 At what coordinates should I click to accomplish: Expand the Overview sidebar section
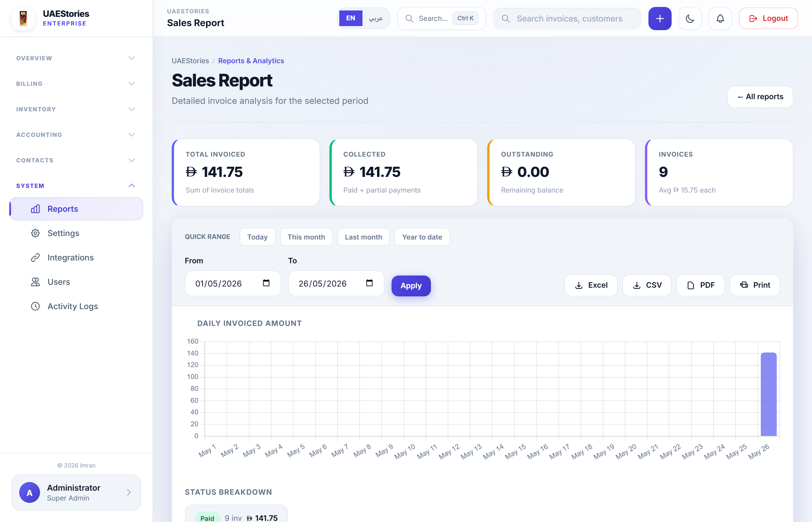click(76, 58)
